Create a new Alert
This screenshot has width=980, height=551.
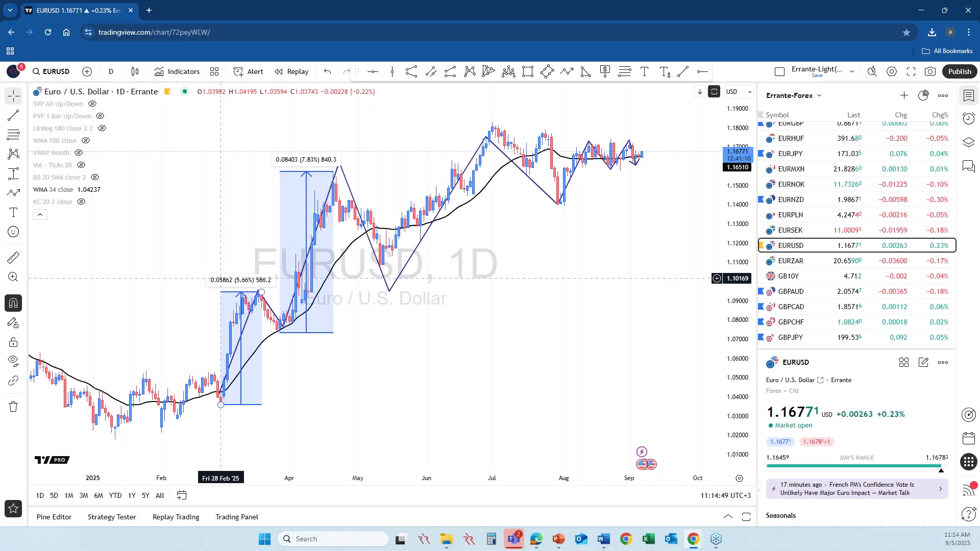249,71
